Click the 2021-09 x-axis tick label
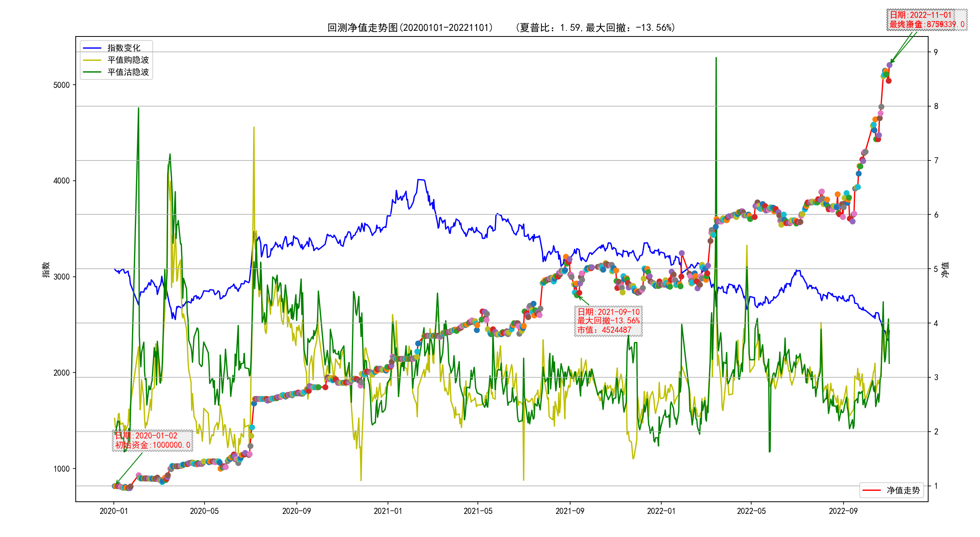Image resolution: width=980 pixels, height=537 pixels. pos(570,511)
